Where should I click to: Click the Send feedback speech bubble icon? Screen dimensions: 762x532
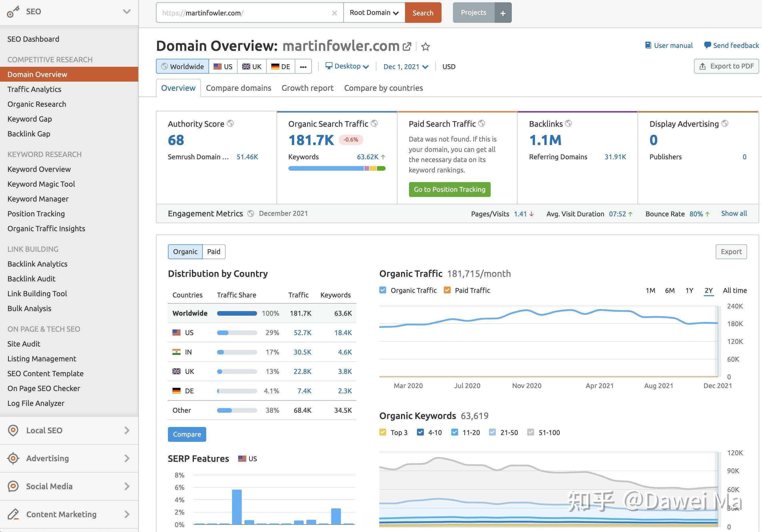(x=707, y=45)
